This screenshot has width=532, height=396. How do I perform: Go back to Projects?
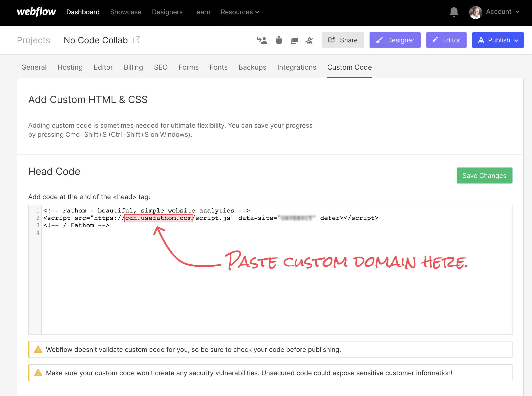(33, 40)
